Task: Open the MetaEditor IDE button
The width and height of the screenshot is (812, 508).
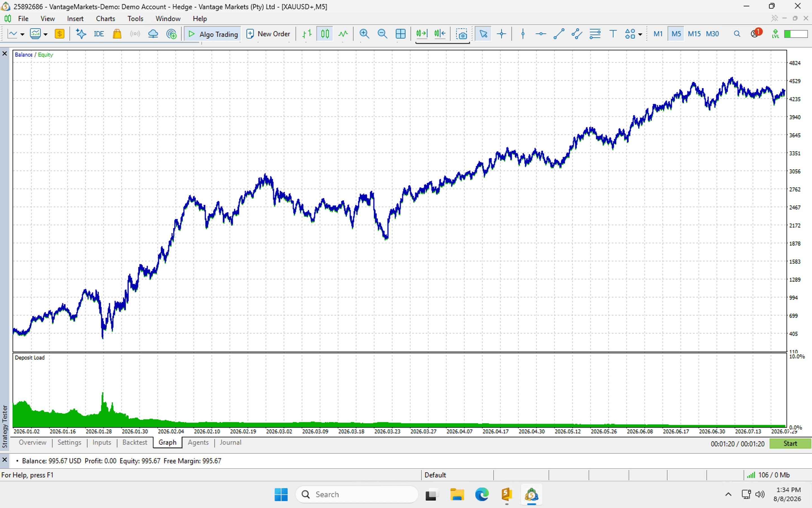Action: [99, 34]
